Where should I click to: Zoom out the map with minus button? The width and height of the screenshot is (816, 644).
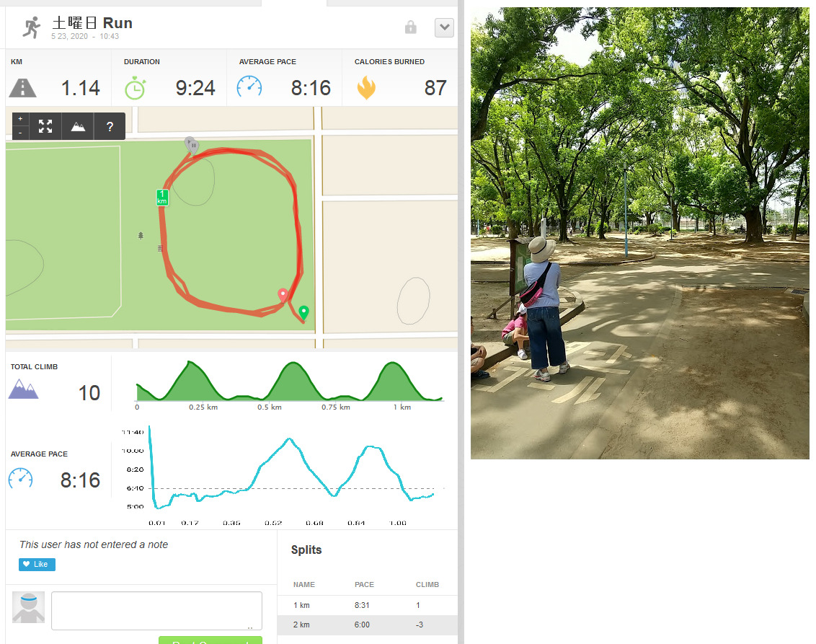pos(20,133)
